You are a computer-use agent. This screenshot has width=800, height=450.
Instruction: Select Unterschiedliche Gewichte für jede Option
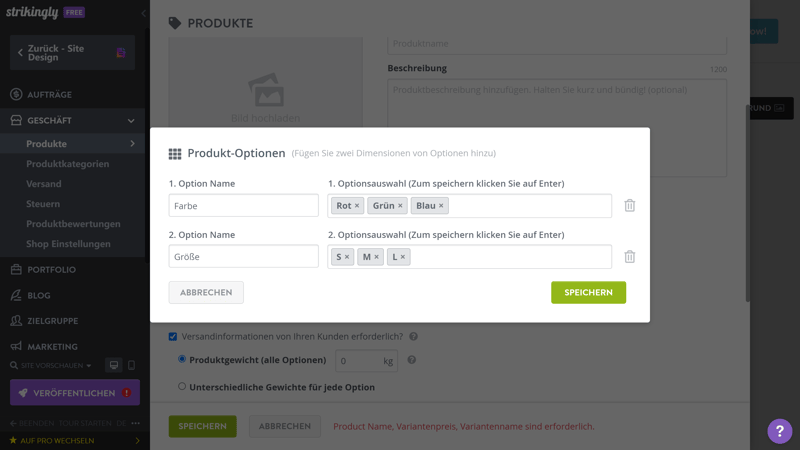(x=182, y=386)
